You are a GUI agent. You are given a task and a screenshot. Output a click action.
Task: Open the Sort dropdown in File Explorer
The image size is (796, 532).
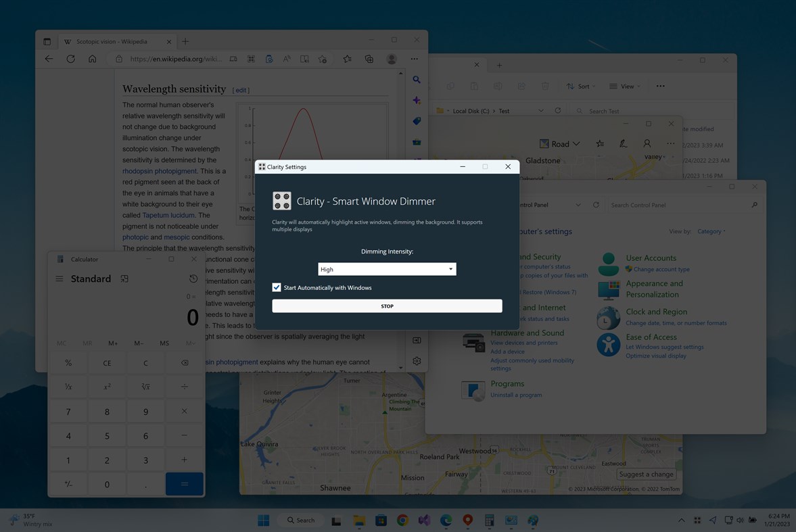pos(581,87)
